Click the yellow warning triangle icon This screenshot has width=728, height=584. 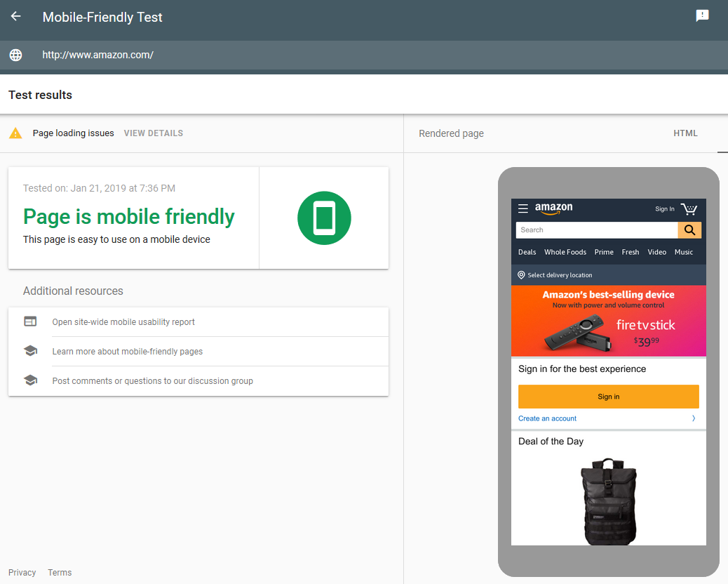pos(15,133)
